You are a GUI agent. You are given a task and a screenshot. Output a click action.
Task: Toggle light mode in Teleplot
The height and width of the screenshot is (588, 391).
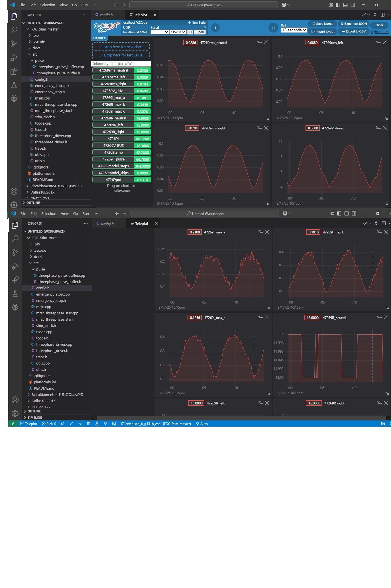point(380,32)
